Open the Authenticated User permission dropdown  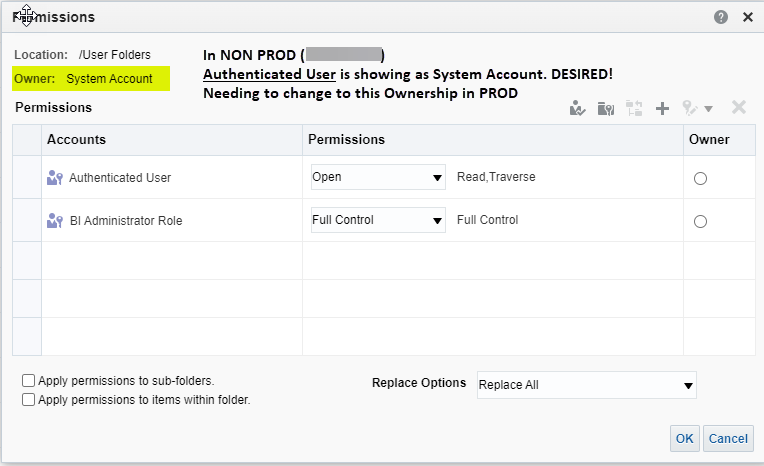click(x=378, y=177)
